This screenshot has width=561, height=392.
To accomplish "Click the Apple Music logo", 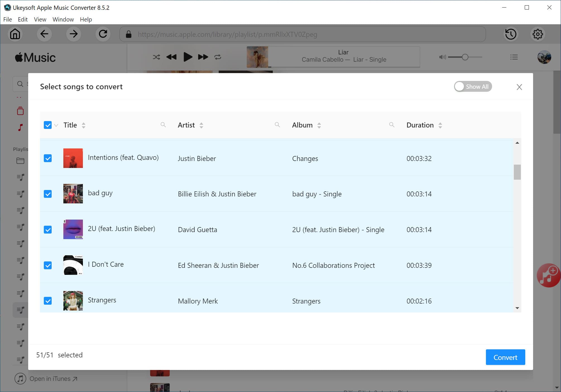I will click(35, 58).
